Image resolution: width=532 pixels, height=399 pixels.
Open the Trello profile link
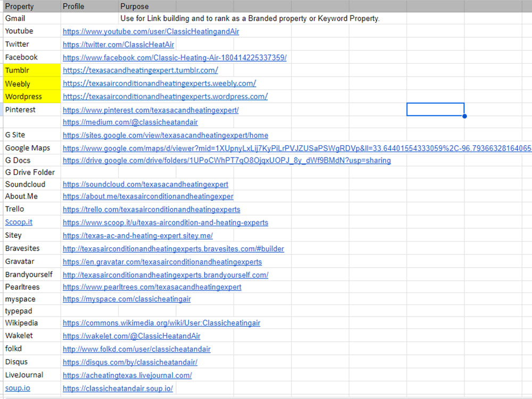[x=151, y=209]
